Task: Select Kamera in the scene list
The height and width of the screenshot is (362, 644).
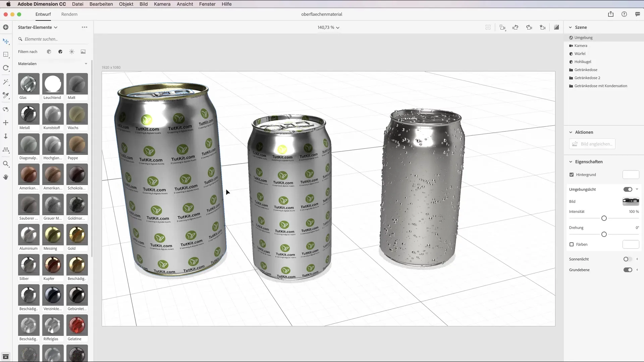Action: tap(604, 46)
